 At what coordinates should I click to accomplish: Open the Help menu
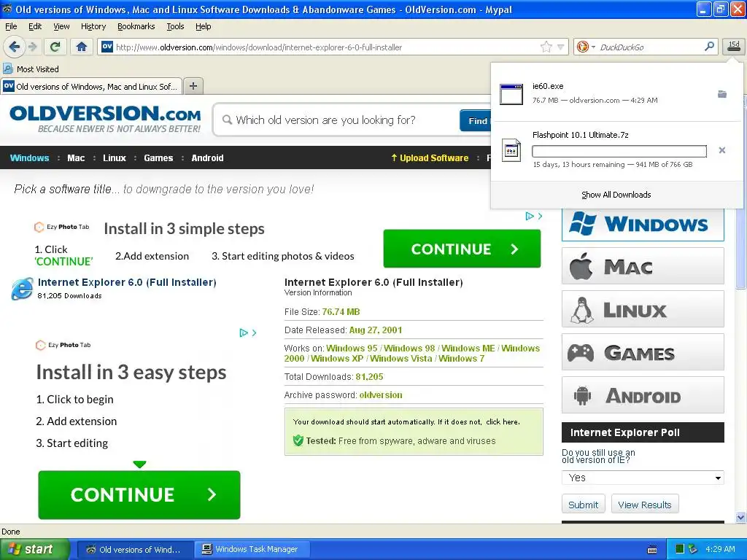click(x=203, y=26)
